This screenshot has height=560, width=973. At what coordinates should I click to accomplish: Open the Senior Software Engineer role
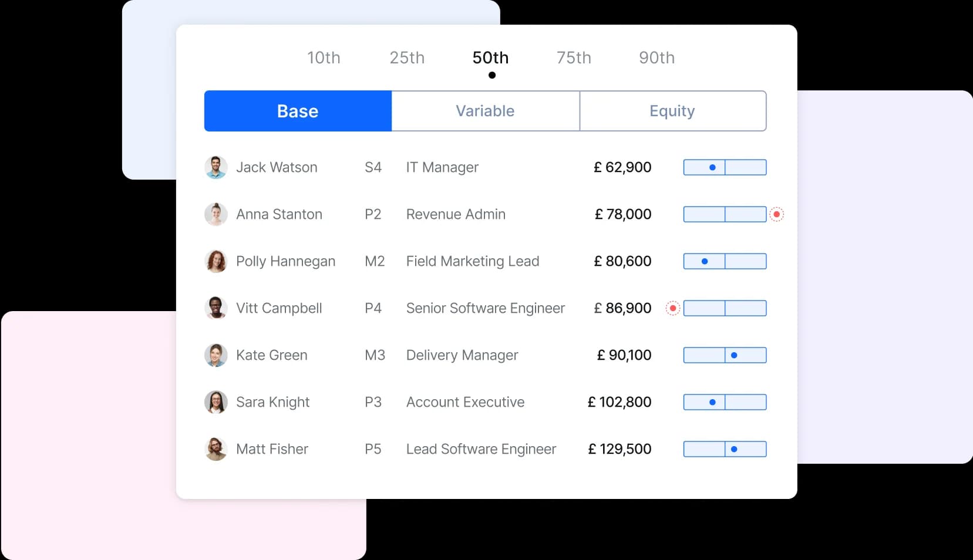tap(485, 308)
